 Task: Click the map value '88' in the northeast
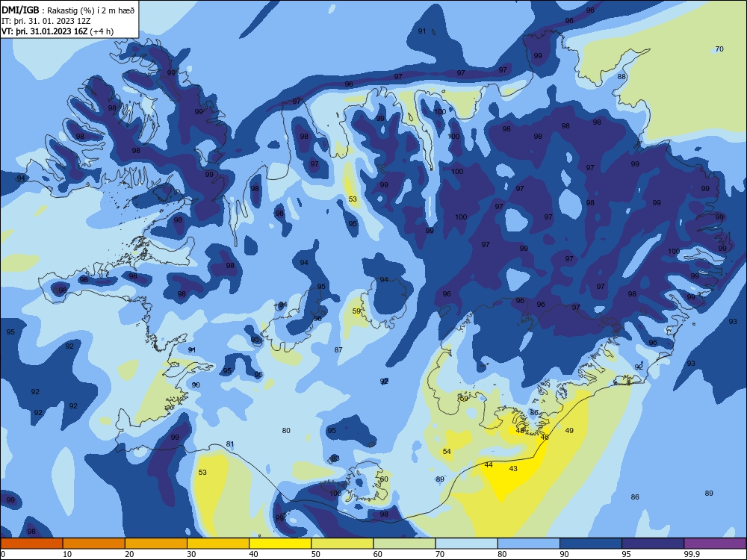pyautogui.click(x=622, y=77)
